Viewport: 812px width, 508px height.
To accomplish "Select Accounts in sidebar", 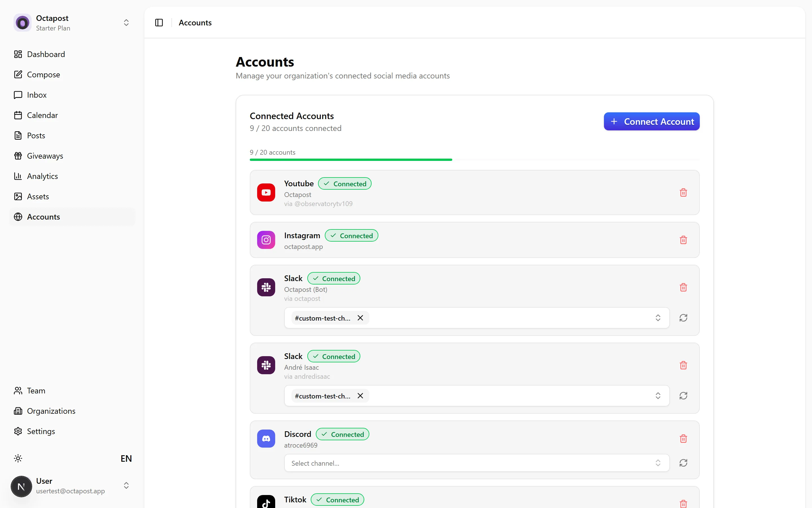I will tap(72, 217).
